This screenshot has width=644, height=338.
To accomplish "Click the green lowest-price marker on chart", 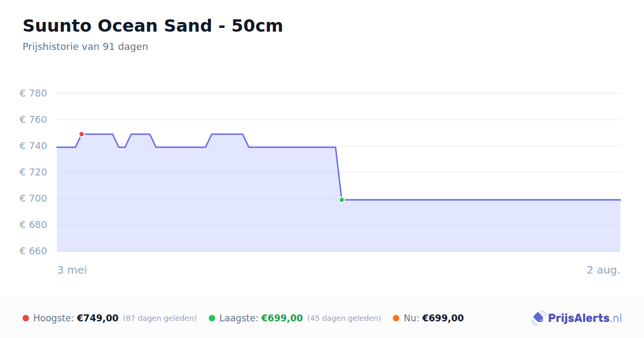I will (341, 200).
